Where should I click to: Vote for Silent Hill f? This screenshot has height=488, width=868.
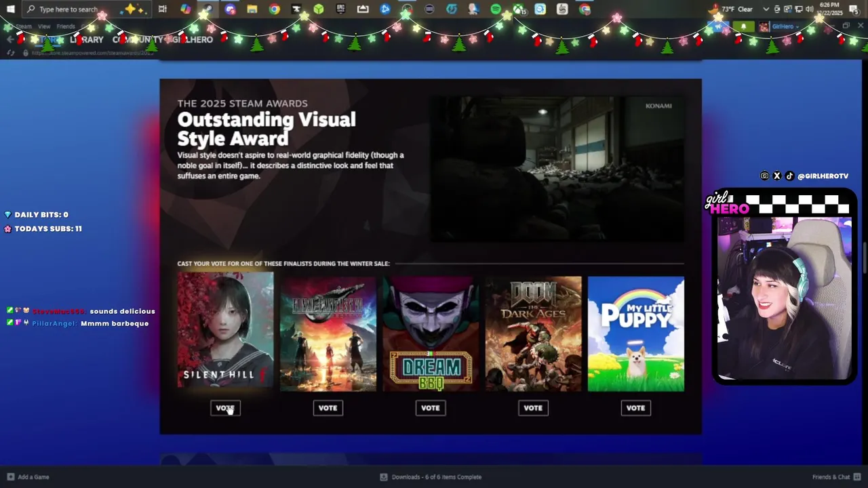[x=225, y=408]
